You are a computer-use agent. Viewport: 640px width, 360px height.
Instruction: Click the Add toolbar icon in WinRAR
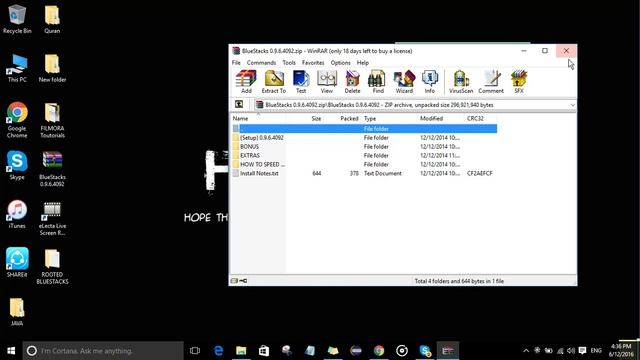tap(246, 82)
